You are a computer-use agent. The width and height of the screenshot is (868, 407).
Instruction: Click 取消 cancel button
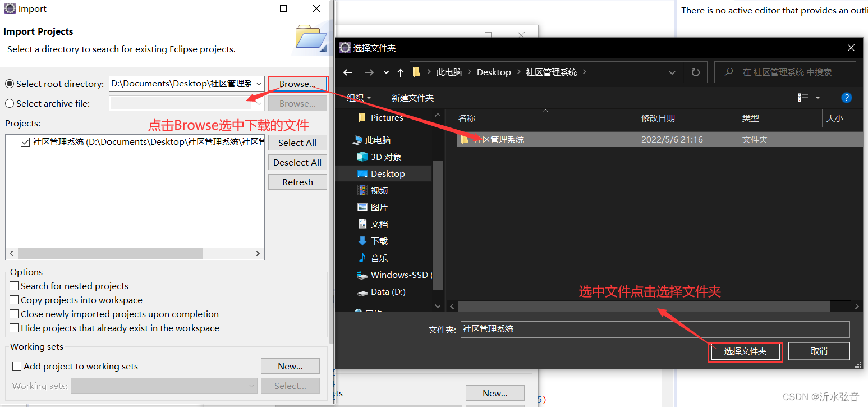pos(819,351)
